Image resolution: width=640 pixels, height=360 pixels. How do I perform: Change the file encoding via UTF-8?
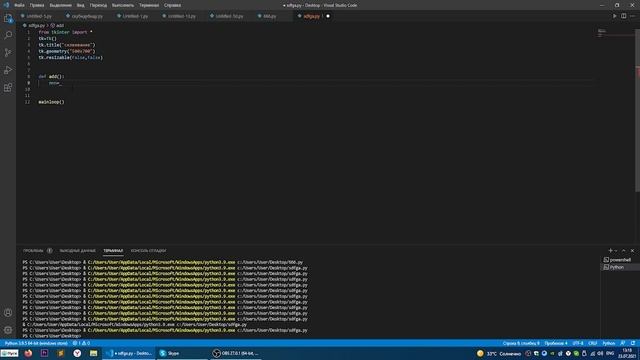[578, 343]
